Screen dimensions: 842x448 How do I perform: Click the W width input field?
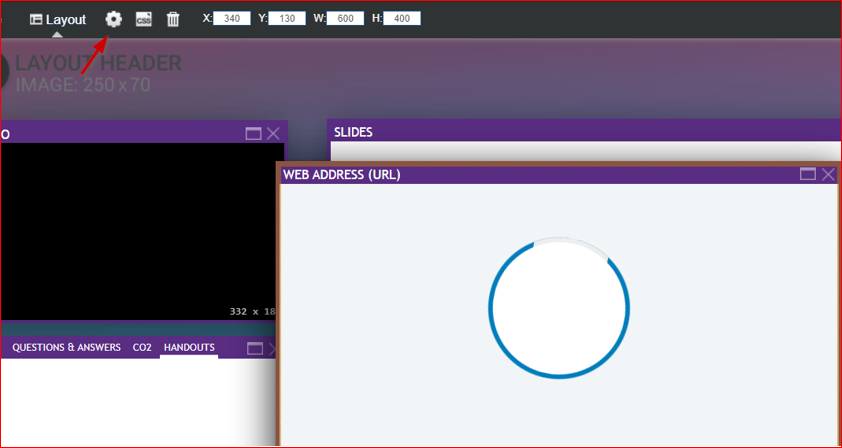pos(345,19)
